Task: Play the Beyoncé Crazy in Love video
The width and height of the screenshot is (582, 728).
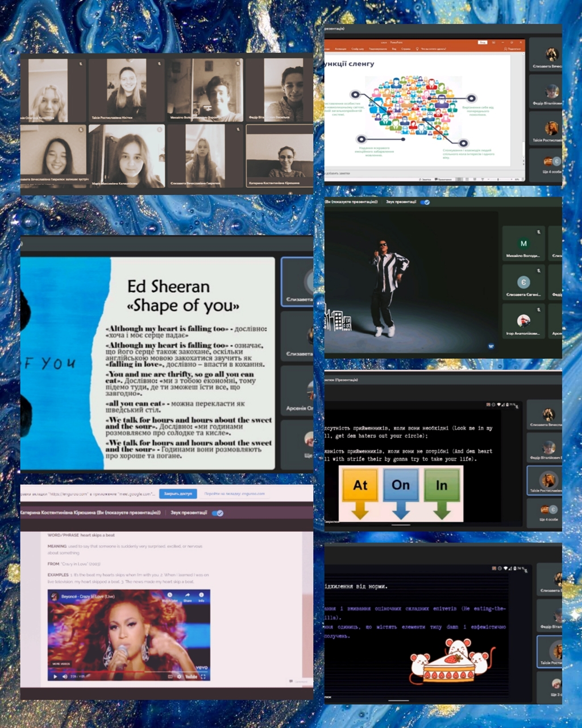Action: [x=55, y=676]
